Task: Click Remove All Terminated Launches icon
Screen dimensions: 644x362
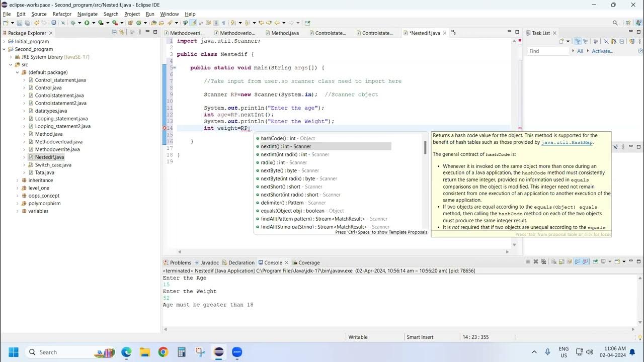Action: pos(543,261)
